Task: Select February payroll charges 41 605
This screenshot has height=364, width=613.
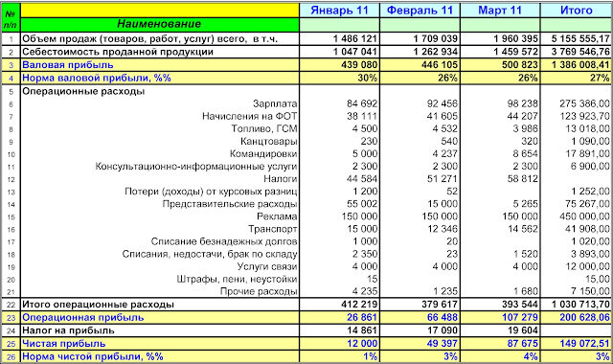Action: pyautogui.click(x=443, y=116)
